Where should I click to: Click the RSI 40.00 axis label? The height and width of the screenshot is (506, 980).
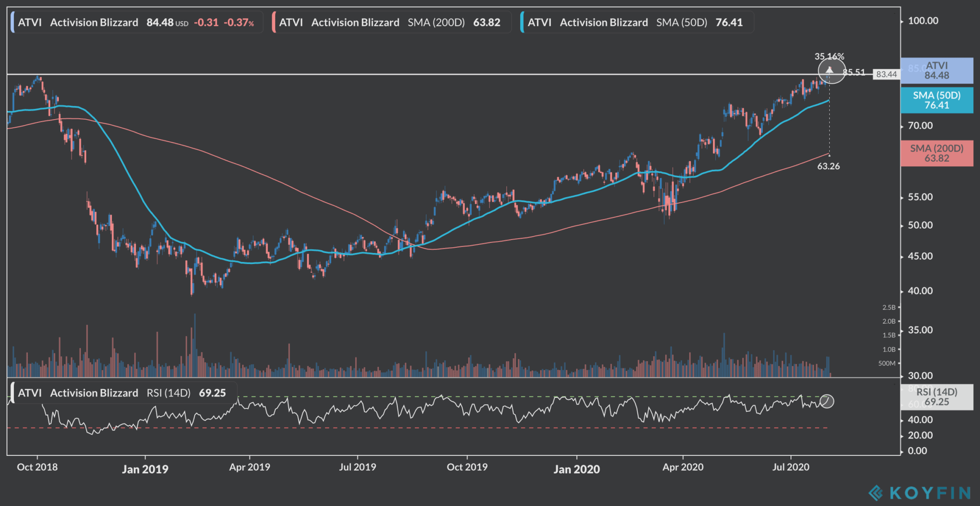point(920,420)
